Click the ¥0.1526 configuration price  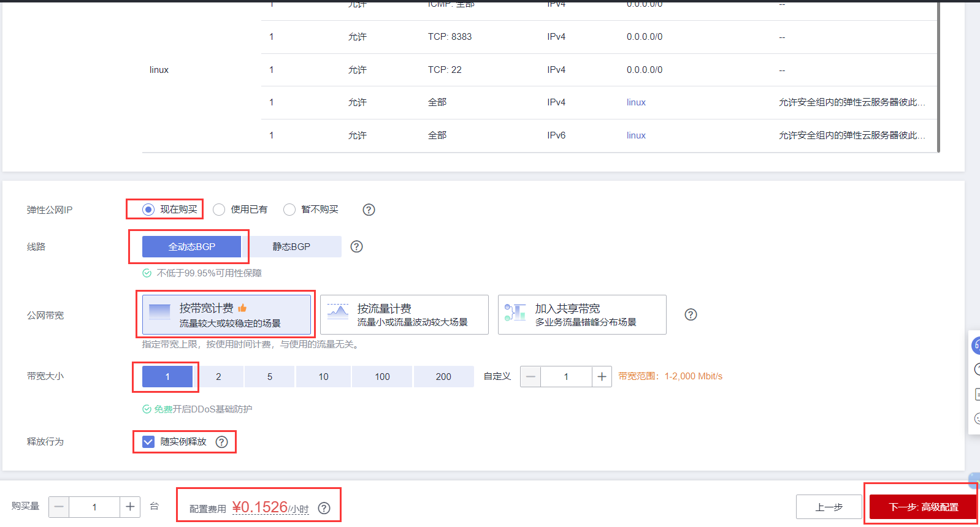(270, 507)
